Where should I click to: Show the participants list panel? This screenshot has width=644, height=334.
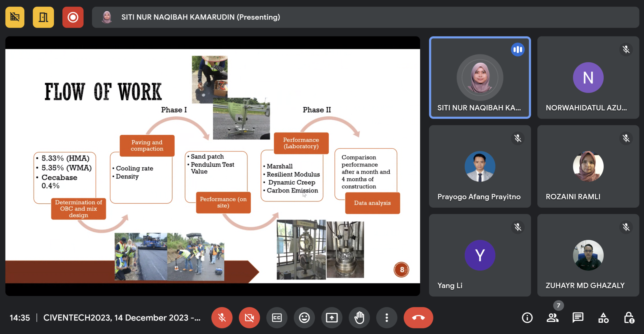(x=553, y=318)
